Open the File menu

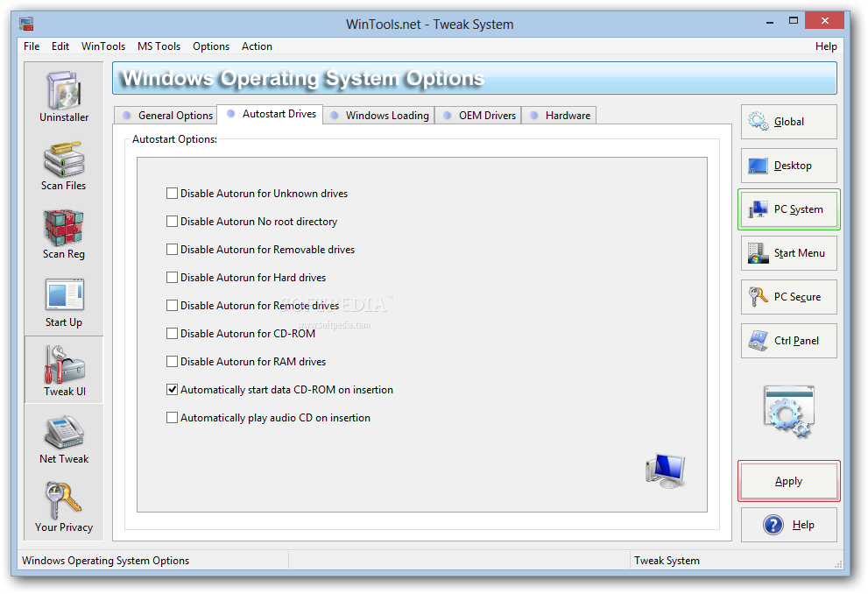(x=32, y=46)
